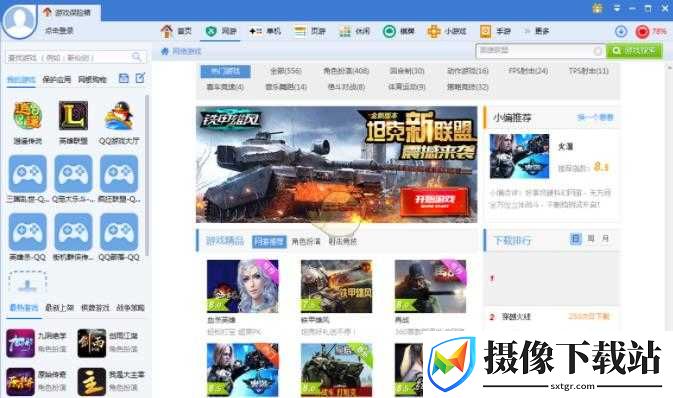Click the red speed-up ball showing 78%
Image resolution: width=673 pixels, height=398 pixels.
click(x=642, y=31)
